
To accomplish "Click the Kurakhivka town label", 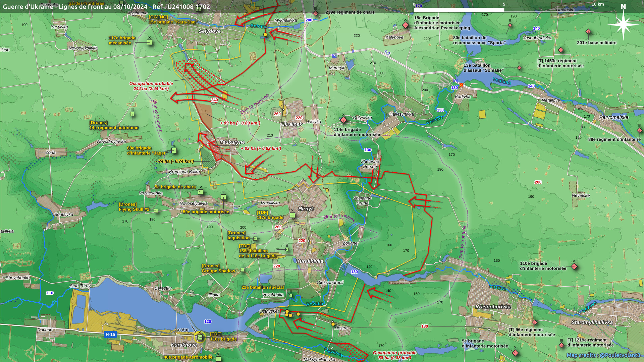I will tap(310, 261).
